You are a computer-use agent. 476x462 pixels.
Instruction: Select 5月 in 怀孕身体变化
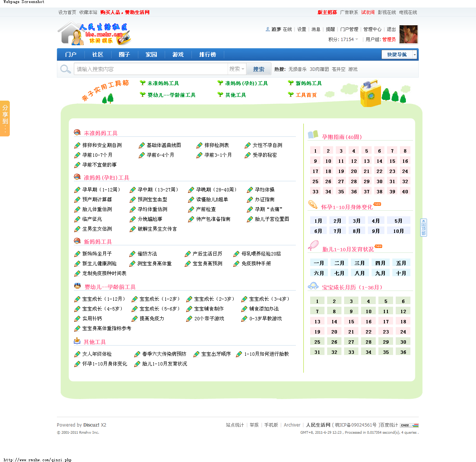pyautogui.click(x=398, y=221)
